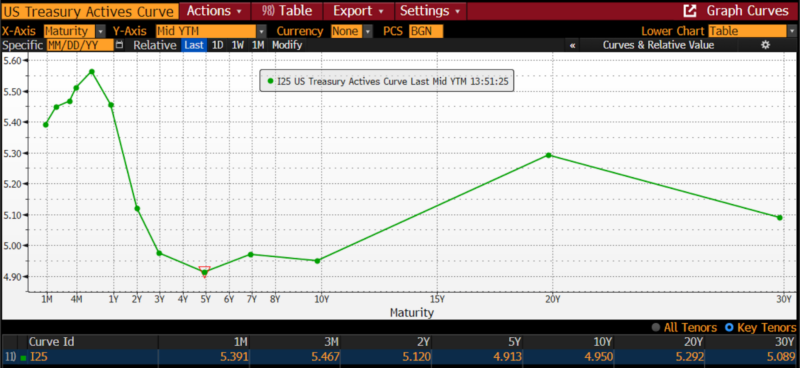Click the peak data point near 5.56
Image resolution: width=800 pixels, height=368 pixels.
[92, 71]
